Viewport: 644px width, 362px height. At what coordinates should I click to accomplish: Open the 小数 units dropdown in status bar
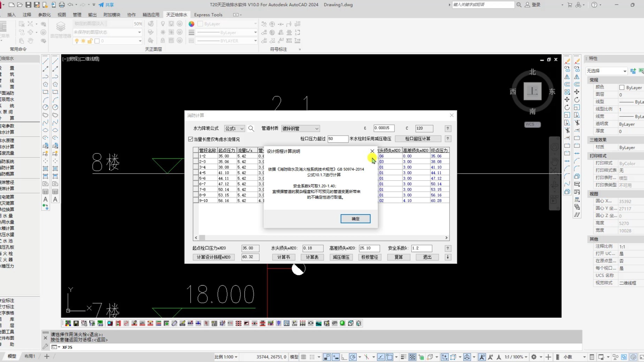(x=575, y=357)
